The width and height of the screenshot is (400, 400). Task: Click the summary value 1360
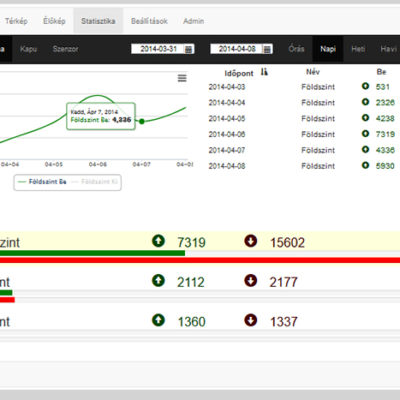click(191, 322)
